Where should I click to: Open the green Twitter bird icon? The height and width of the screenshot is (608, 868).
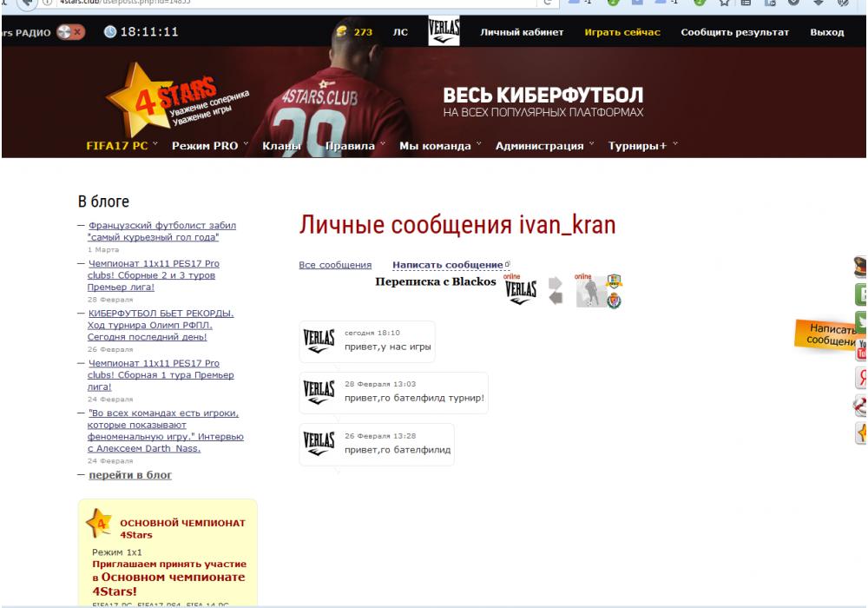tap(861, 321)
